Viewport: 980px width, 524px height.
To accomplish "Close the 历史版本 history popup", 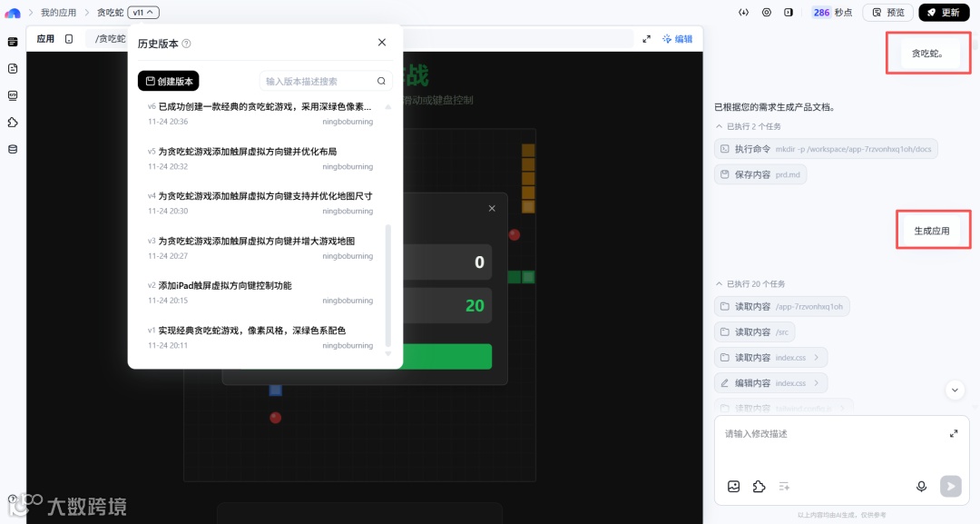I will (382, 43).
